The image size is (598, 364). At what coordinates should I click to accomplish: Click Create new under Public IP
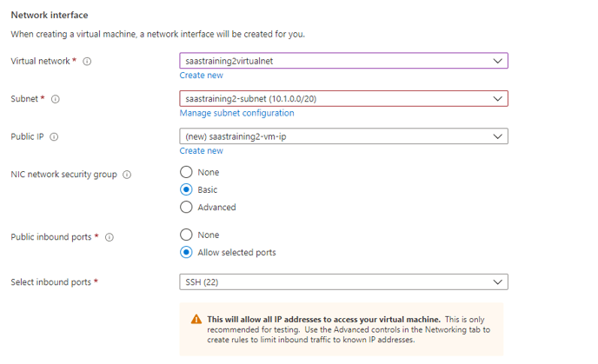[201, 150]
